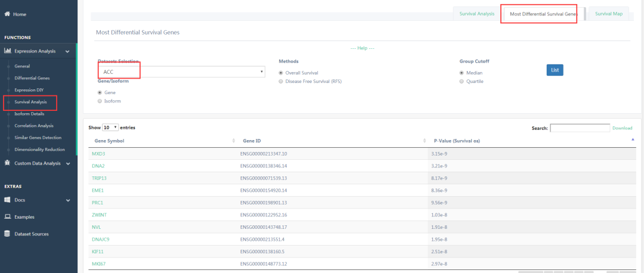The height and width of the screenshot is (273, 644).
Task: Click the Expression Analysis bar chart icon
Action: [x=8, y=51]
